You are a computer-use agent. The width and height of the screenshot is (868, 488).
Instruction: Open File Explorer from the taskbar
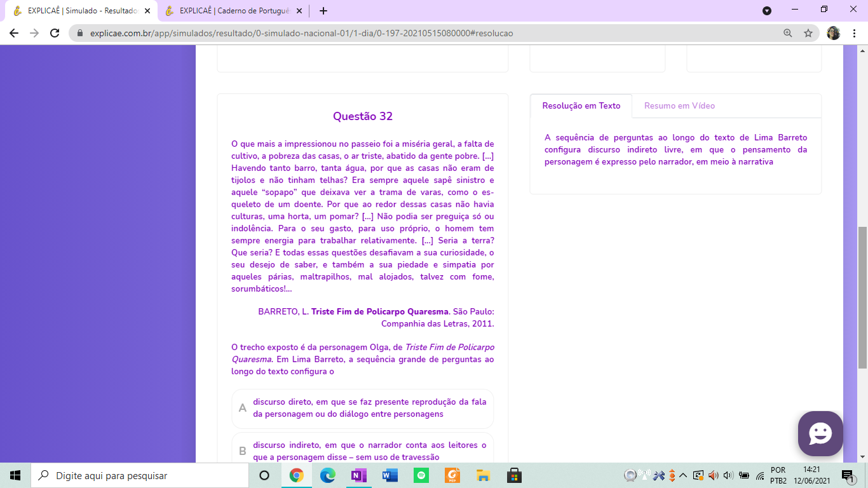pyautogui.click(x=483, y=475)
